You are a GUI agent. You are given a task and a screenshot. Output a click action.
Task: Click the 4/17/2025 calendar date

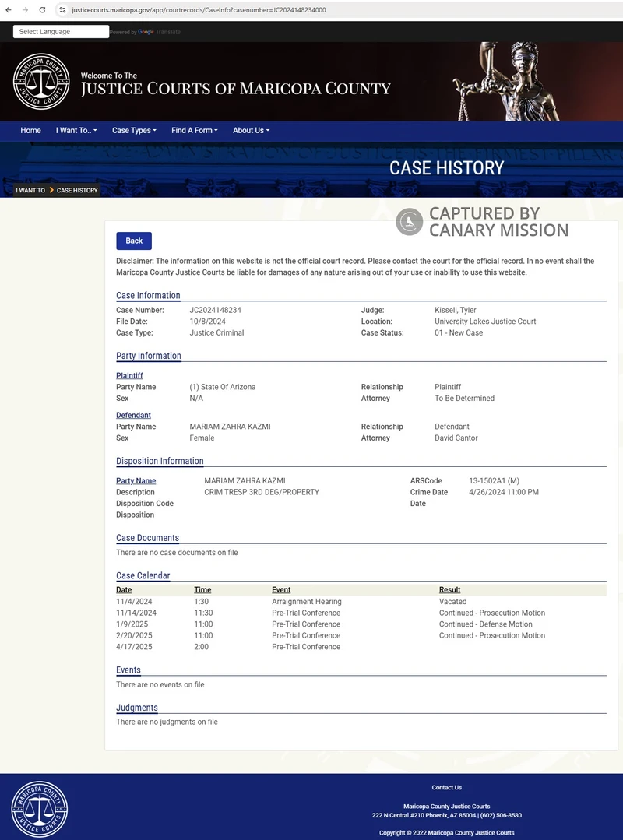pyautogui.click(x=134, y=647)
